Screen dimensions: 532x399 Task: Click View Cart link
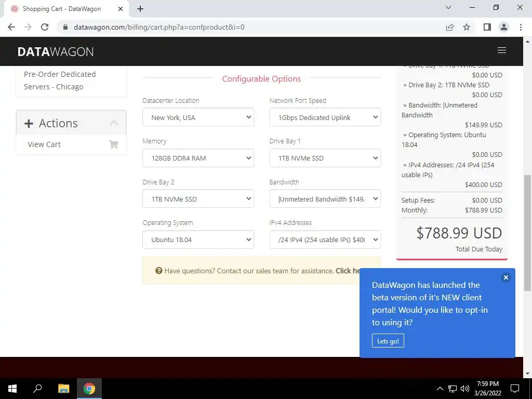(44, 144)
